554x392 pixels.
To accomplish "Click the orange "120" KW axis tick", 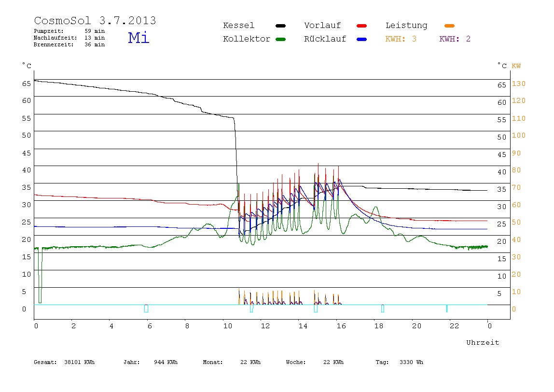I will coord(519,101).
